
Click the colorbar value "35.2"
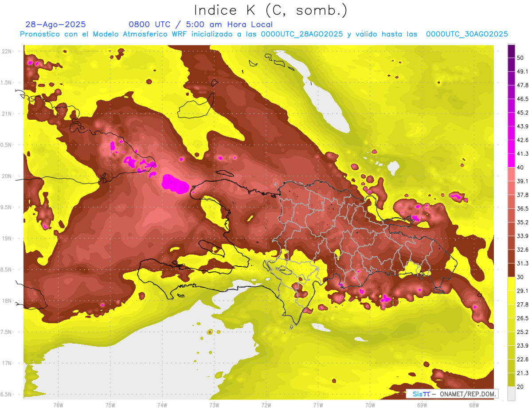(x=523, y=222)
